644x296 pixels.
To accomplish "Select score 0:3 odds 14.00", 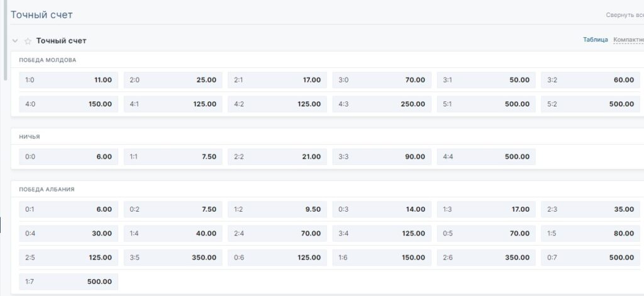I will 382,209.
